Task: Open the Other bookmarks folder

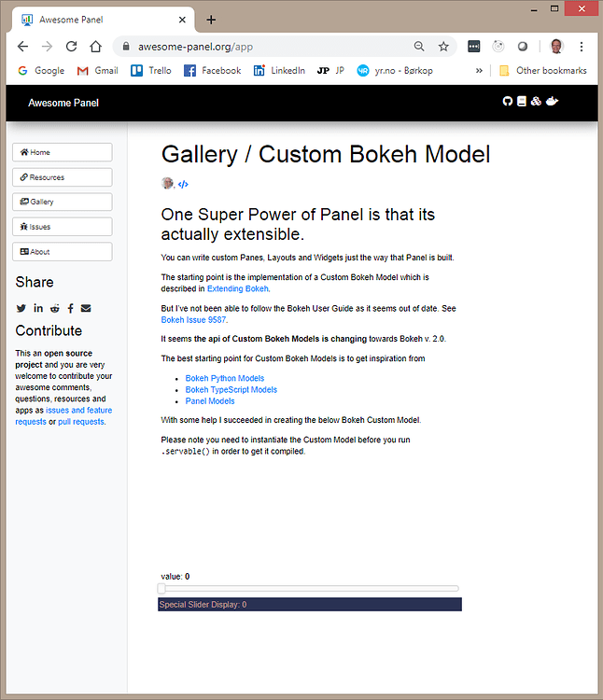Action: tap(542, 71)
